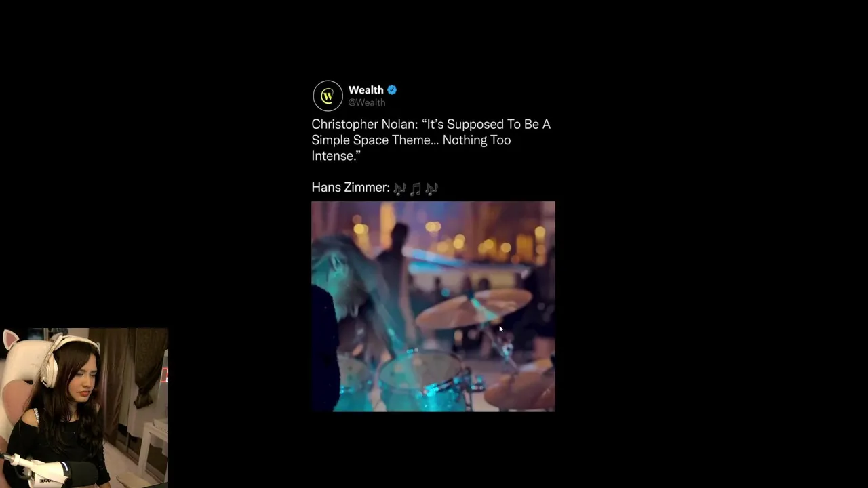The width and height of the screenshot is (868, 488).
Task: Select the streamer webcam overlay
Action: [x=83, y=407]
